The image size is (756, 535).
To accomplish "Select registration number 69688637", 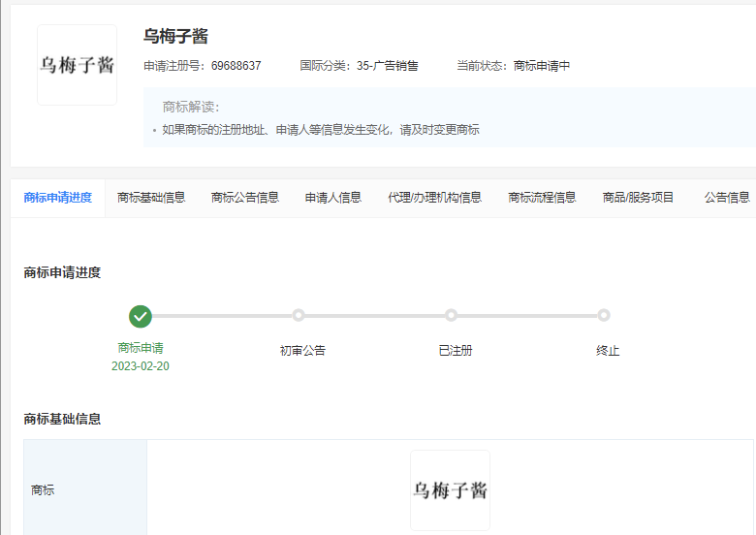I will [236, 66].
